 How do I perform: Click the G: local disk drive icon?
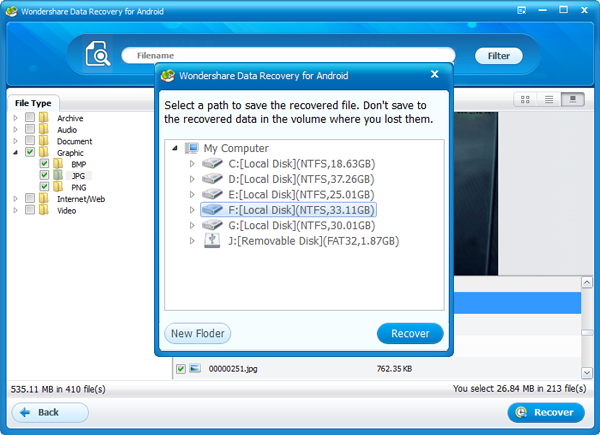[x=212, y=225]
